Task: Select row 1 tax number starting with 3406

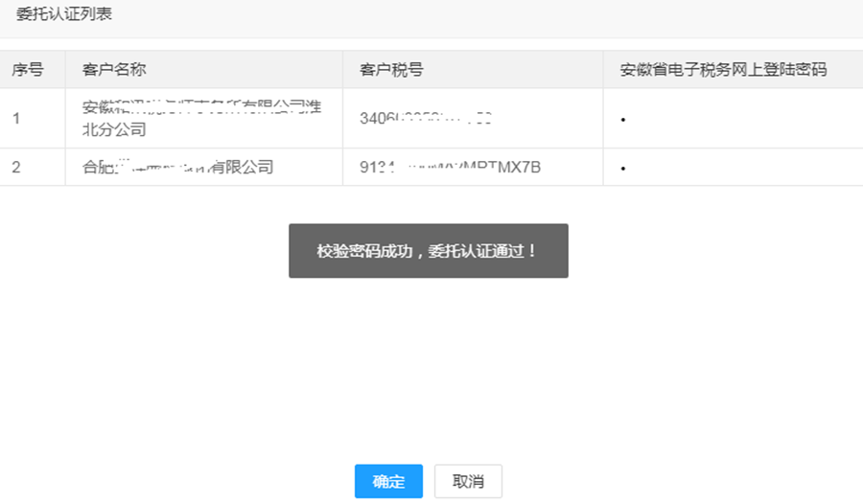Action: pos(426,119)
